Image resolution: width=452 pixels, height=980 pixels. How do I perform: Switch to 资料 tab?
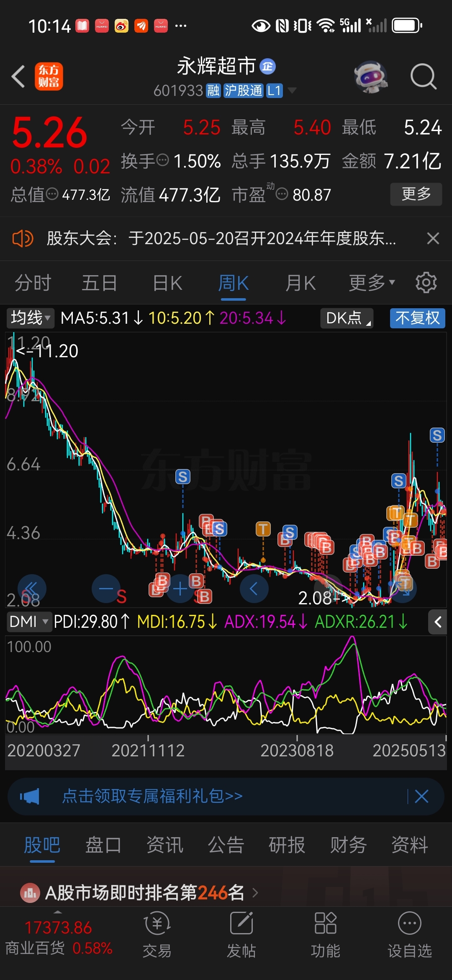(x=410, y=845)
